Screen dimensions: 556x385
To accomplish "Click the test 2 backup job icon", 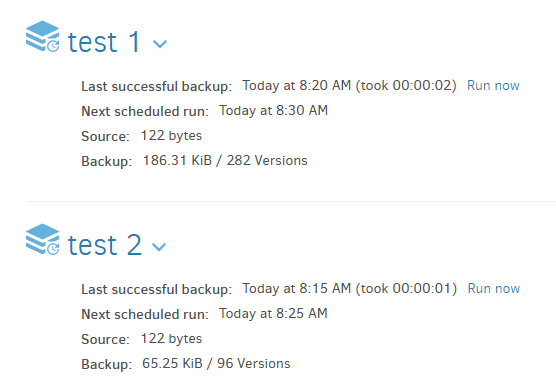I will [x=43, y=239].
